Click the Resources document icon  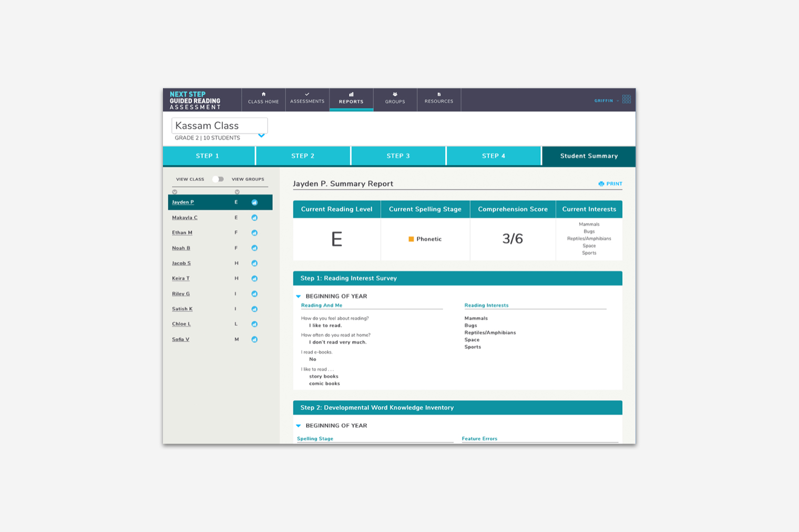[439, 95]
